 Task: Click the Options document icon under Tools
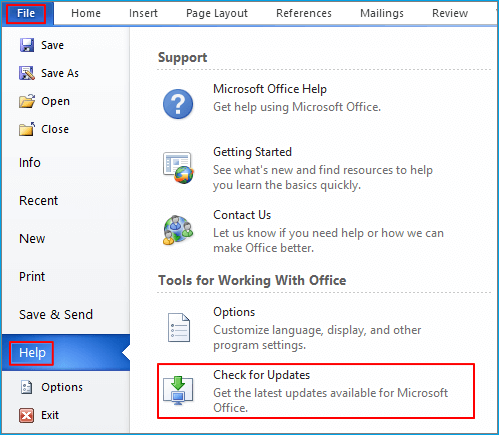[179, 327]
